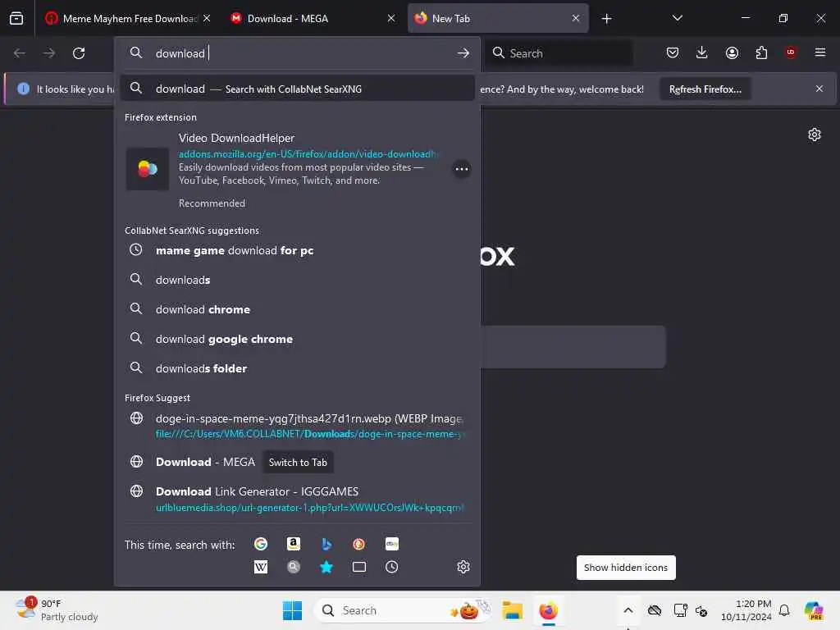The height and width of the screenshot is (630, 840).
Task: Search with Amazon one-off icon
Action: (293, 544)
